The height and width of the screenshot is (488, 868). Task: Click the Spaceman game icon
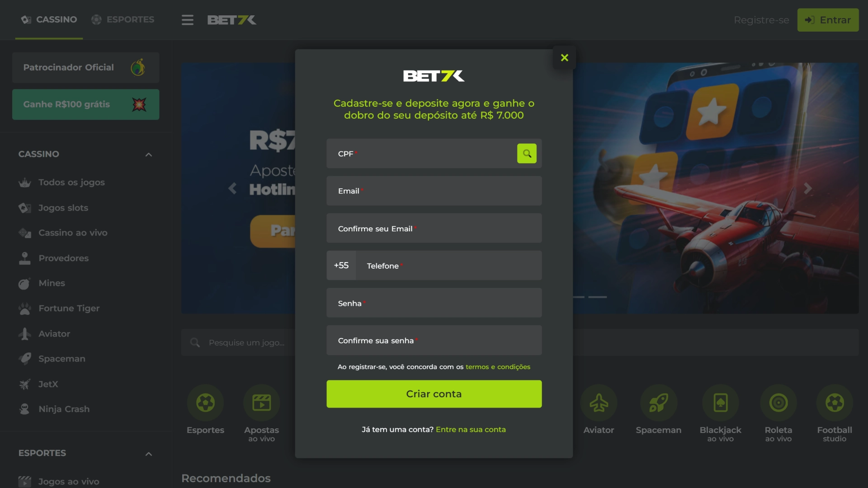tap(658, 402)
